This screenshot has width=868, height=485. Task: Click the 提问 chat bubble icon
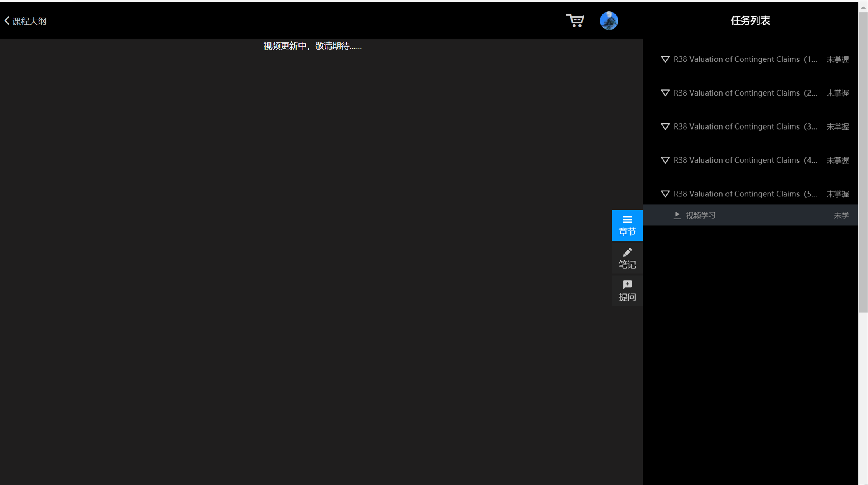[x=627, y=285]
